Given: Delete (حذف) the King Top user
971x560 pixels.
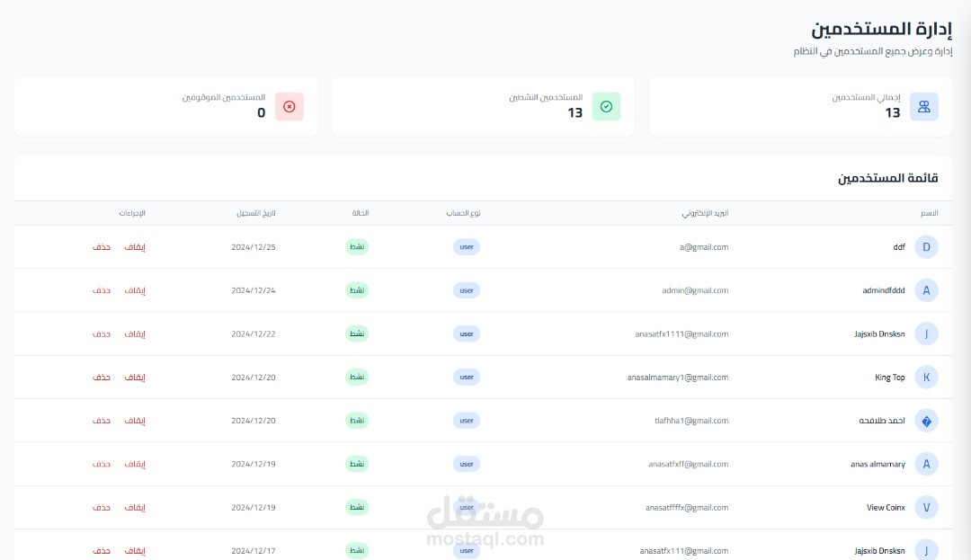Looking at the screenshot, I should tap(102, 377).
